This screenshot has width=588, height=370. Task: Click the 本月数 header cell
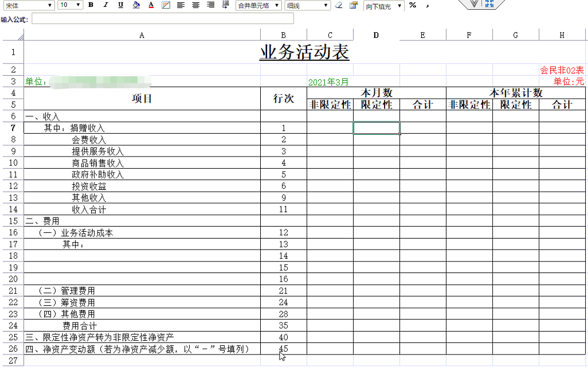click(377, 93)
